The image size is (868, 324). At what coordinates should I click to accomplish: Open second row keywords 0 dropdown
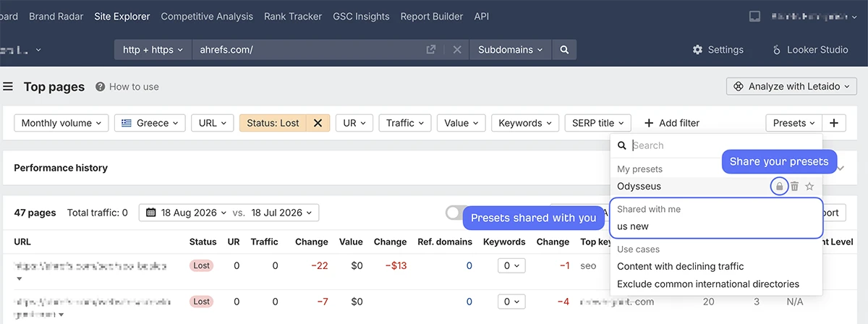pyautogui.click(x=511, y=302)
